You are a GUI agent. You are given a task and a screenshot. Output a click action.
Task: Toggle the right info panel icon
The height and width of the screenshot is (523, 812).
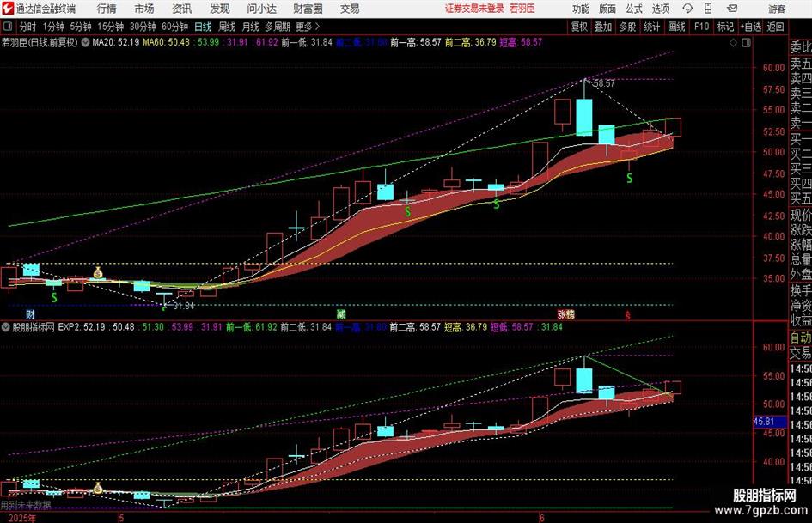(x=746, y=42)
